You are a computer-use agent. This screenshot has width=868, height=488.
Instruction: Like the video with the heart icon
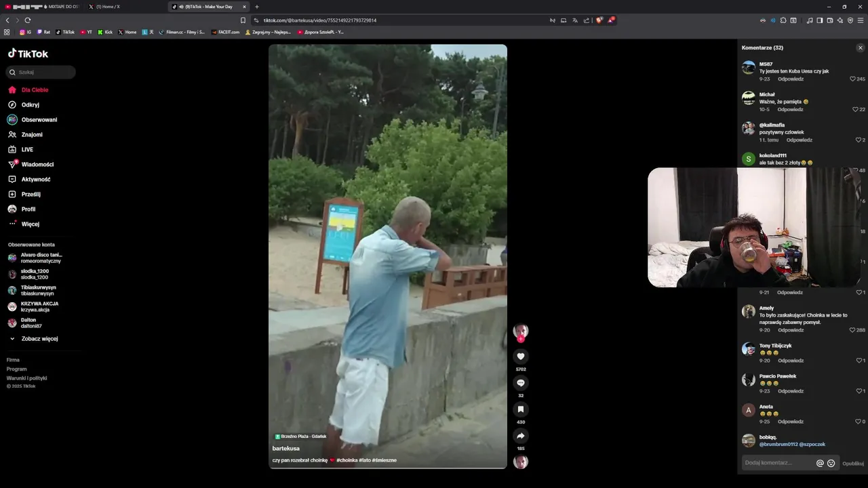(x=521, y=357)
